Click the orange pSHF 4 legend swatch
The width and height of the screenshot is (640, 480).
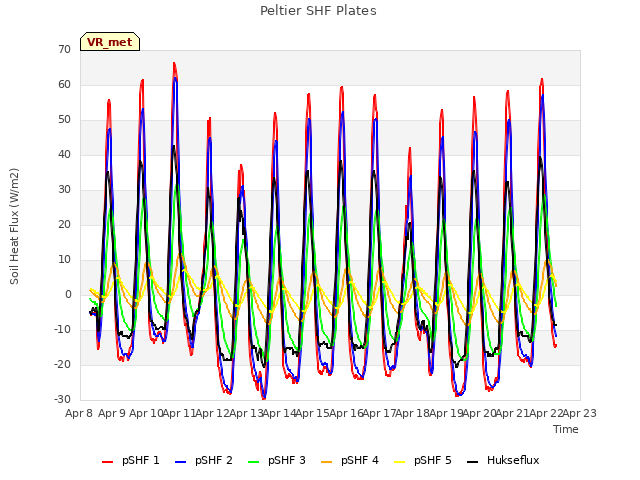coord(327,462)
